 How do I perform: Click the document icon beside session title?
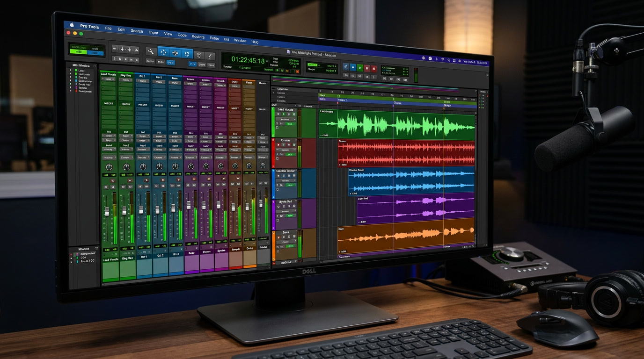[288, 52]
